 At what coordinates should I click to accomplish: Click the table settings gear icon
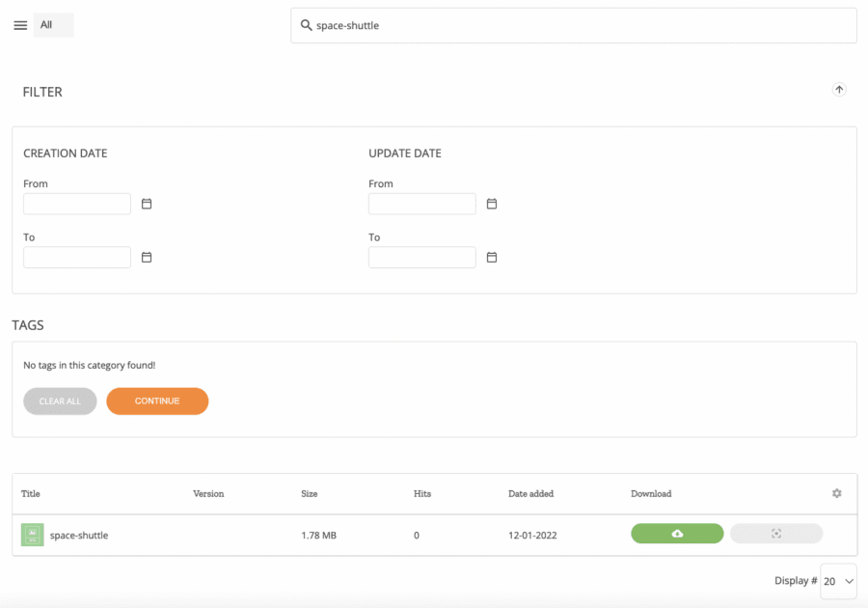tap(837, 493)
